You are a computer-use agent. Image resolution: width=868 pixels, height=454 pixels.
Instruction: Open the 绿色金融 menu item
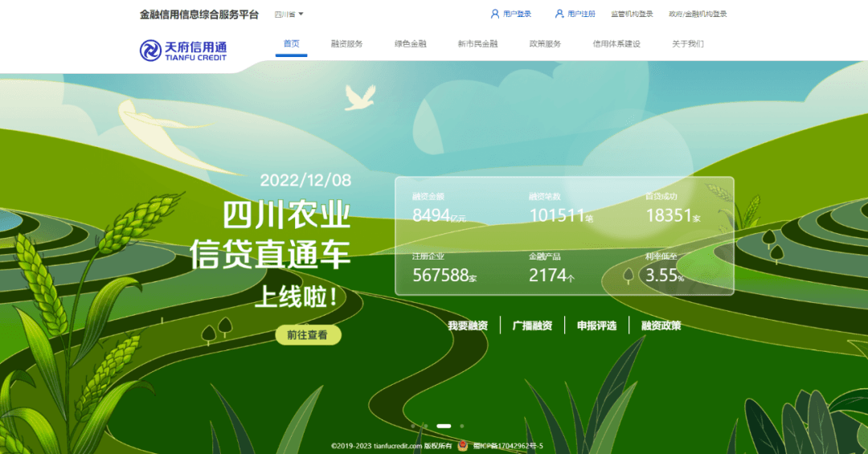[410, 43]
